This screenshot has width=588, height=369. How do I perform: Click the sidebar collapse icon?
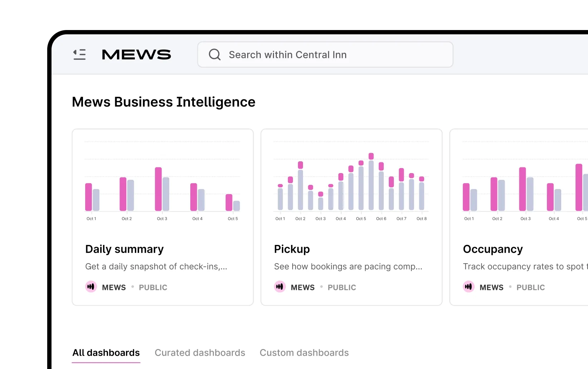[79, 54]
